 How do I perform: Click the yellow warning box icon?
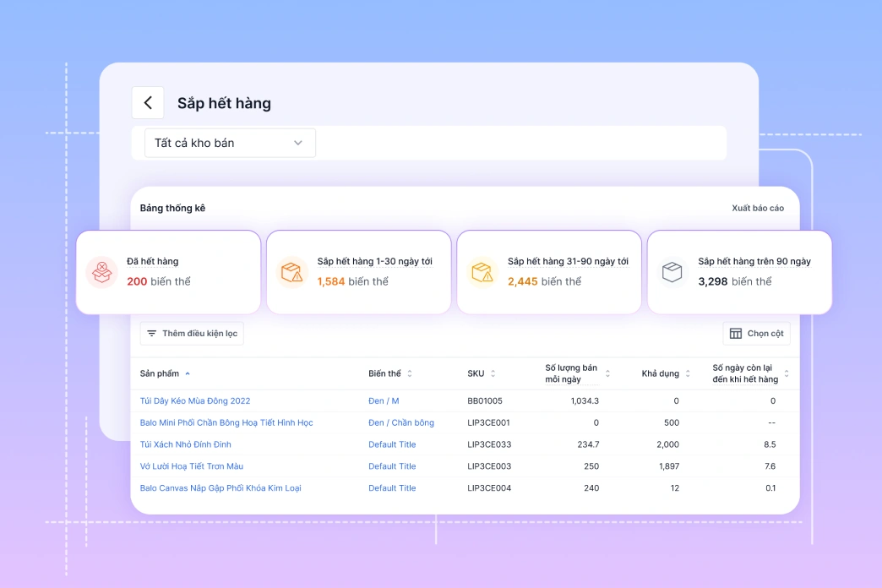(482, 272)
